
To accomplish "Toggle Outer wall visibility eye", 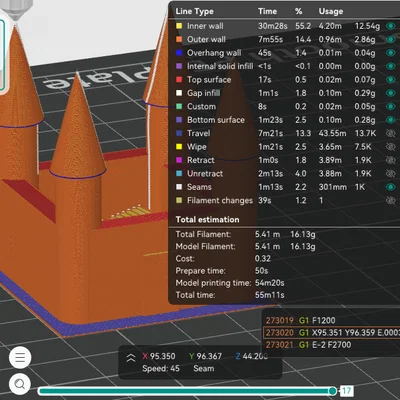I will click(390, 39).
